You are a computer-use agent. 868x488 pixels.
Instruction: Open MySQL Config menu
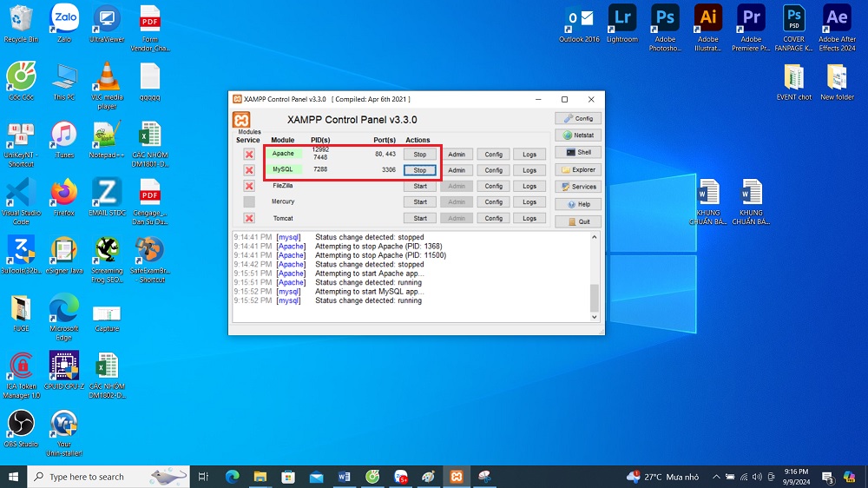[x=493, y=170]
